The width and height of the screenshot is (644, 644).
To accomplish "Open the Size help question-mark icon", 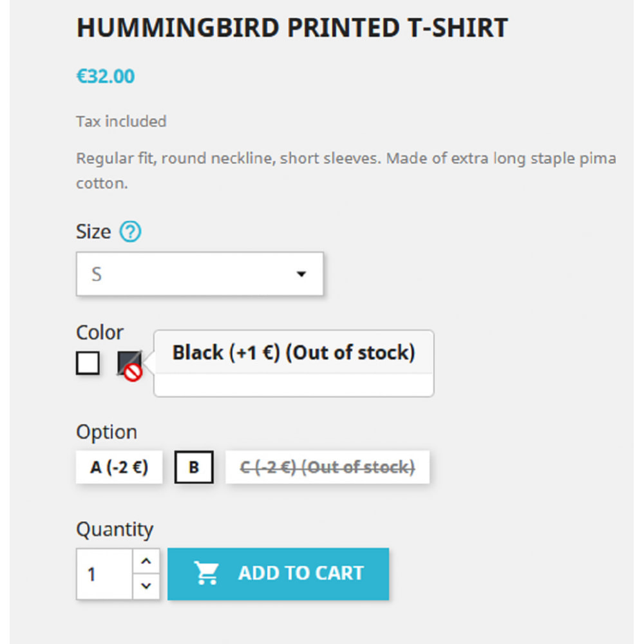I will 130,231.
